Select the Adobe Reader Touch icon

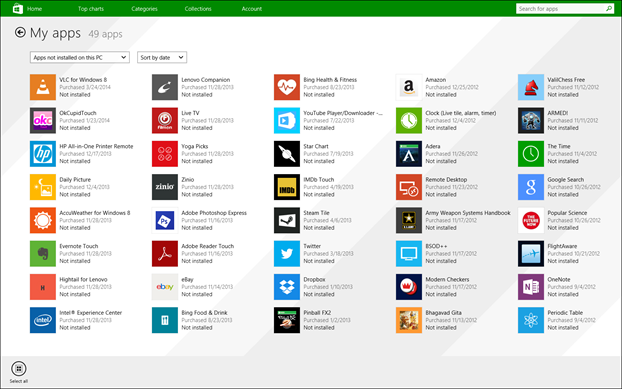click(x=165, y=254)
